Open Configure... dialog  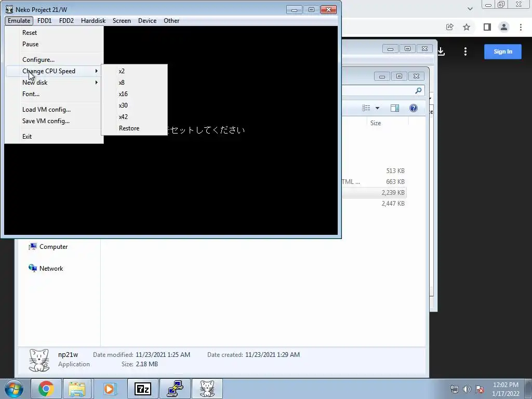54,60
